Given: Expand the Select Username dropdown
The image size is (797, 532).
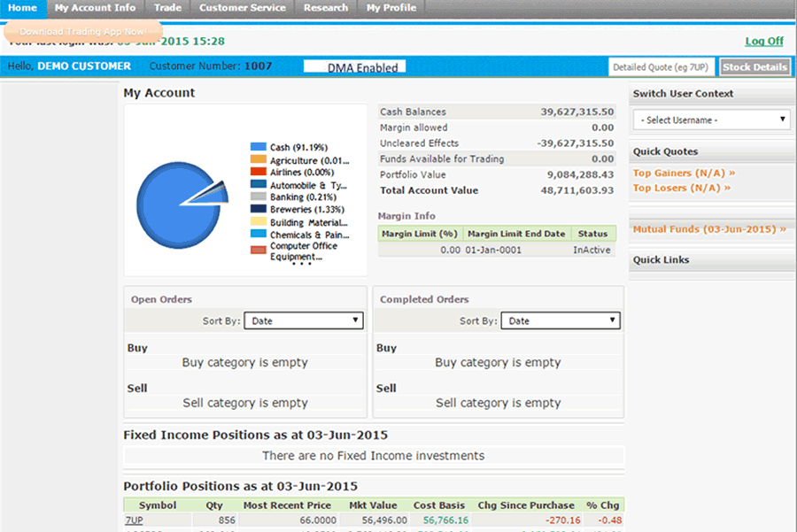Looking at the screenshot, I should pyautogui.click(x=711, y=120).
